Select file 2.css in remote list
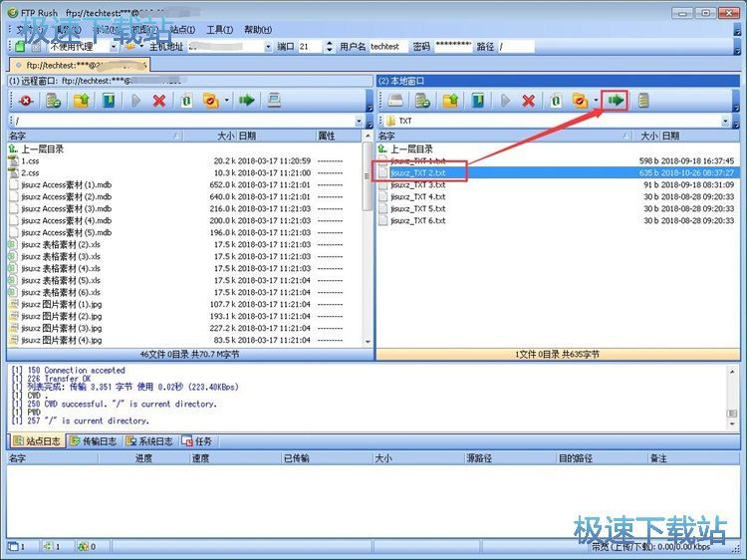Image resolution: width=747 pixels, height=560 pixels. (30, 173)
